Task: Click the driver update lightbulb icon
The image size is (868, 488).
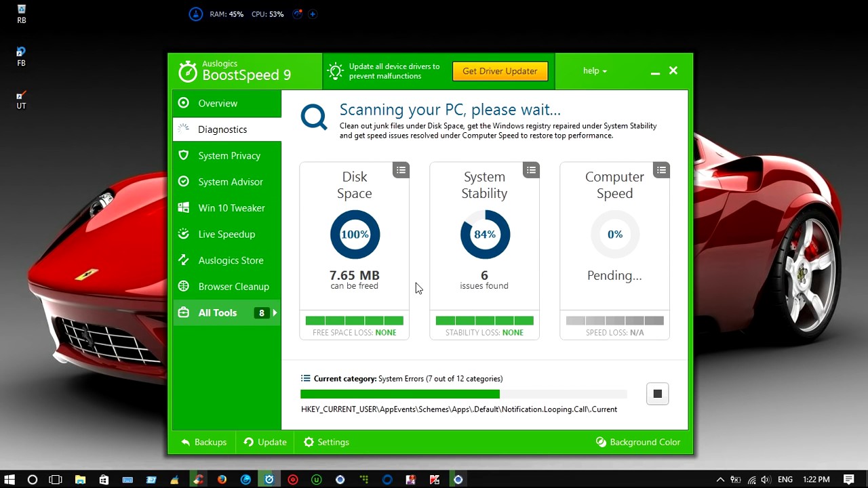Action: tap(334, 71)
